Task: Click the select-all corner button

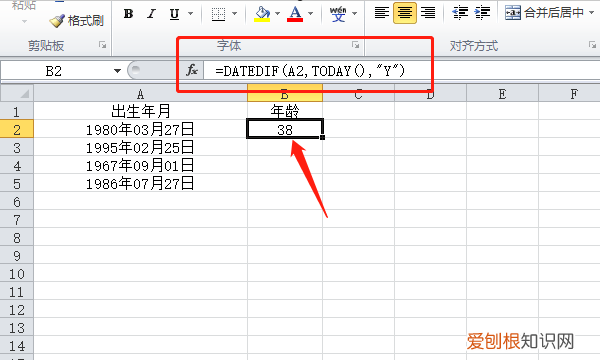Action: 17,93
